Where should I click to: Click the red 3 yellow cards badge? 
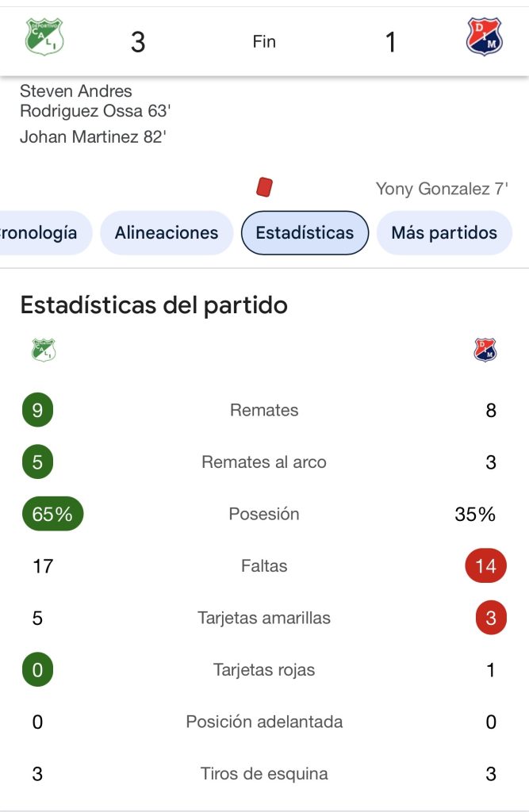pos(491,618)
